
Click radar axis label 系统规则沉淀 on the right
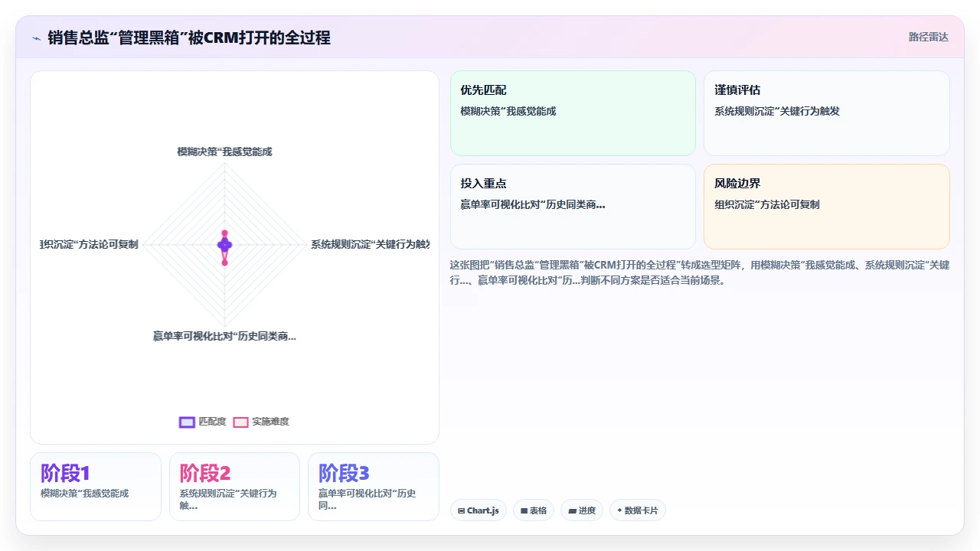370,244
